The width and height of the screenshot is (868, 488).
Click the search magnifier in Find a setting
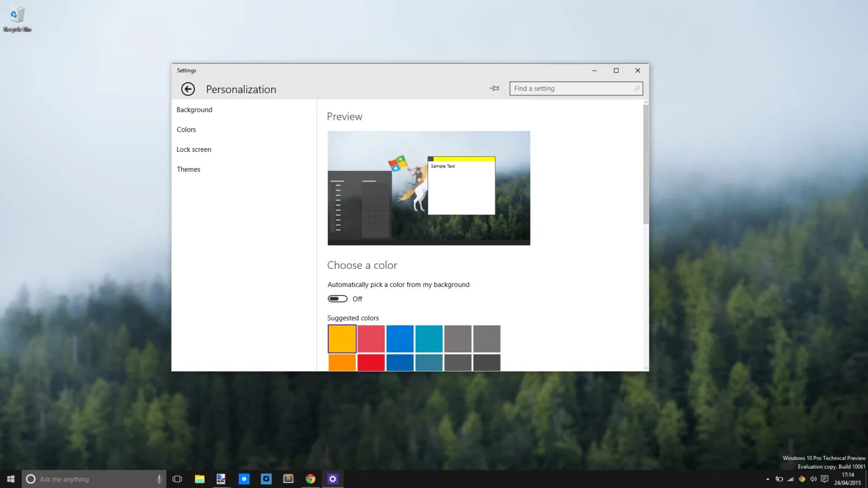tap(637, 88)
